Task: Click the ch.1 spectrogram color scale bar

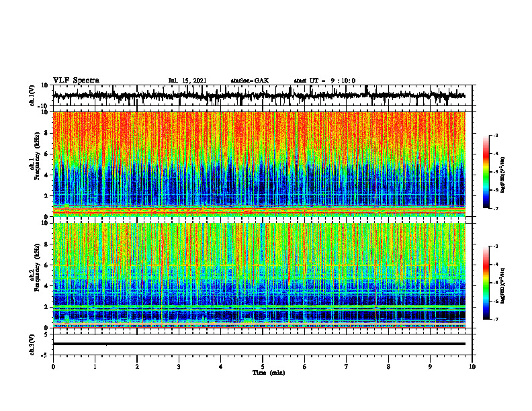Action: (486, 171)
